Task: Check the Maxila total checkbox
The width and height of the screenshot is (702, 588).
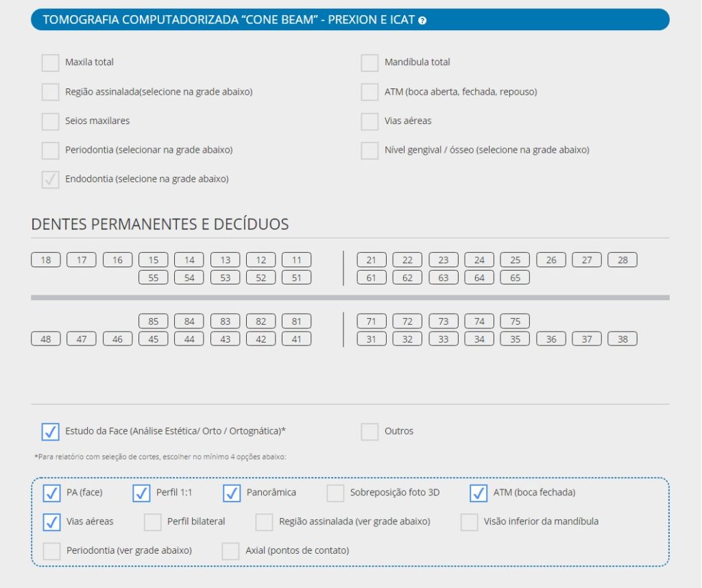Action: [x=50, y=62]
